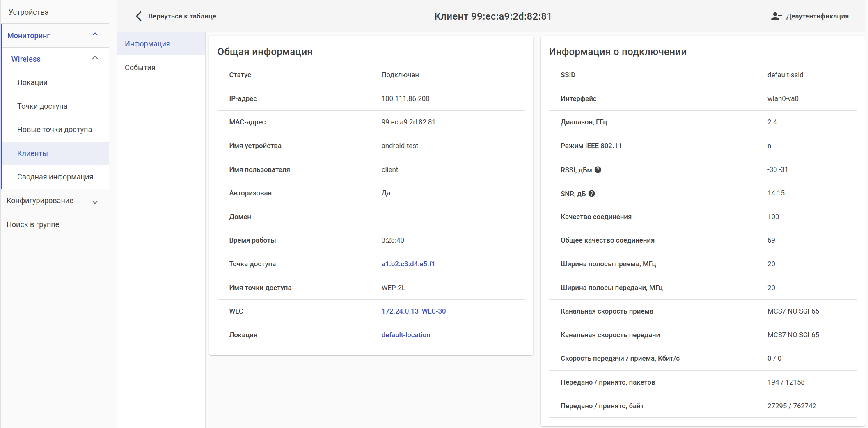Image resolution: width=868 pixels, height=428 pixels.
Task: Select Сводная информация in sidebar
Action: (x=55, y=177)
